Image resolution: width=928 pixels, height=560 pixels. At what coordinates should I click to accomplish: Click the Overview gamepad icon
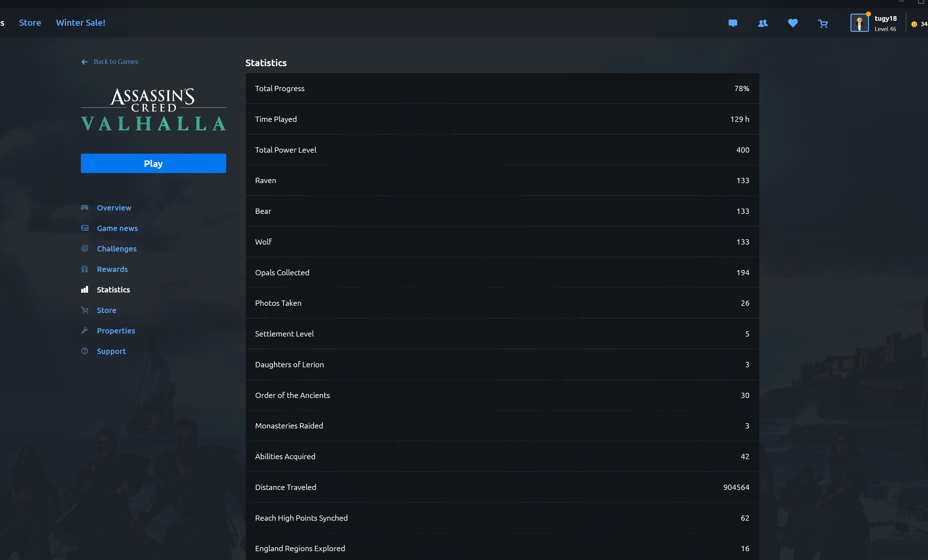(84, 207)
